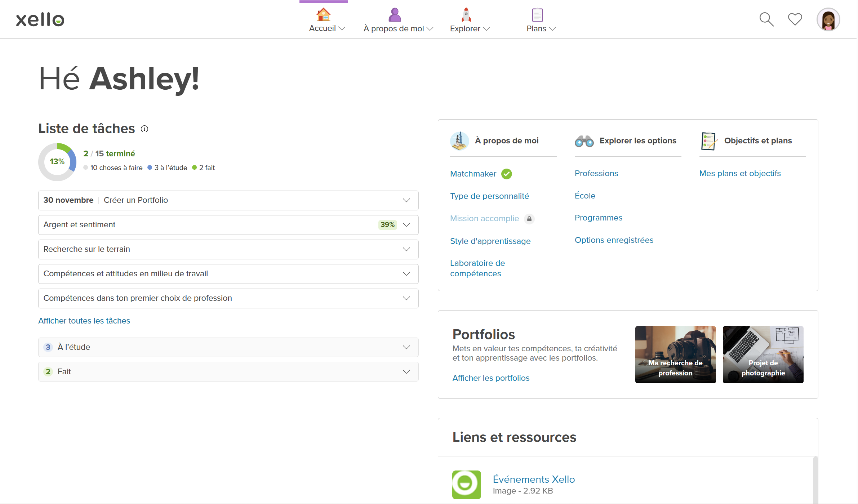Image resolution: width=858 pixels, height=504 pixels.
Task: Open the user avatar profile menu
Action: (828, 19)
